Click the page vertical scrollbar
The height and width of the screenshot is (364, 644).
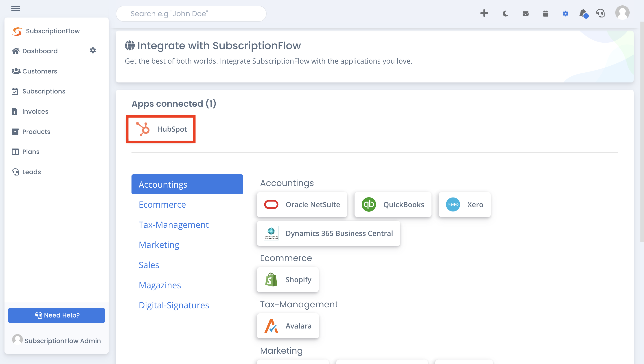click(642, 132)
